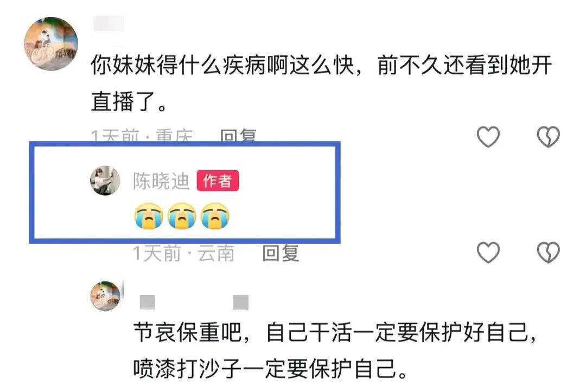Click the 1天前 · 云南 timestamp
Image resolution: width=586 pixels, height=392 pixels.
point(184,253)
